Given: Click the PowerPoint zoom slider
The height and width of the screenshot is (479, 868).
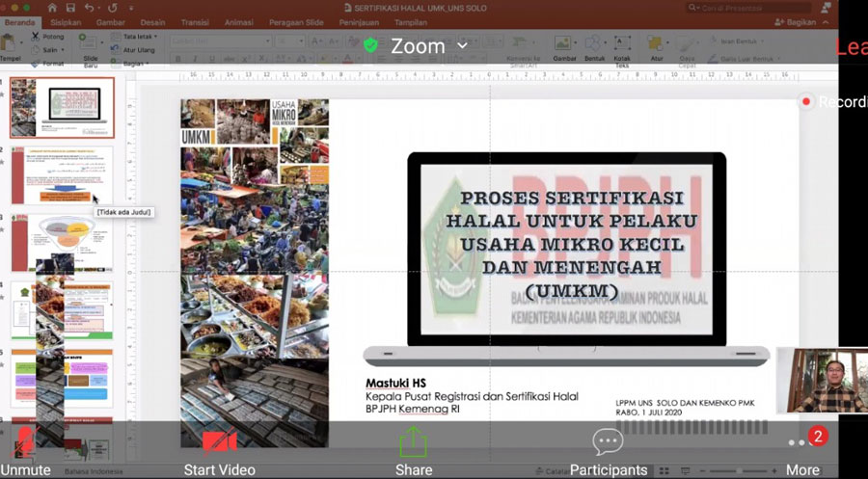Looking at the screenshot, I should (x=739, y=470).
